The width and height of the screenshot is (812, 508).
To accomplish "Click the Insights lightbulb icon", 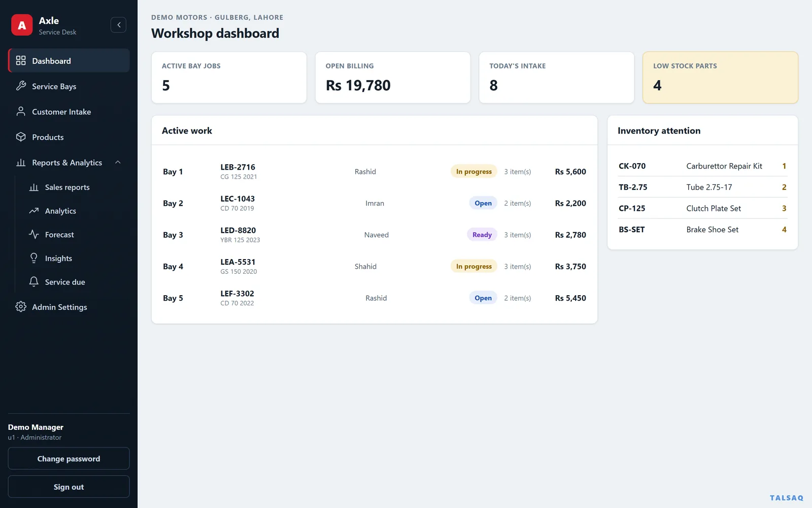I will point(34,258).
